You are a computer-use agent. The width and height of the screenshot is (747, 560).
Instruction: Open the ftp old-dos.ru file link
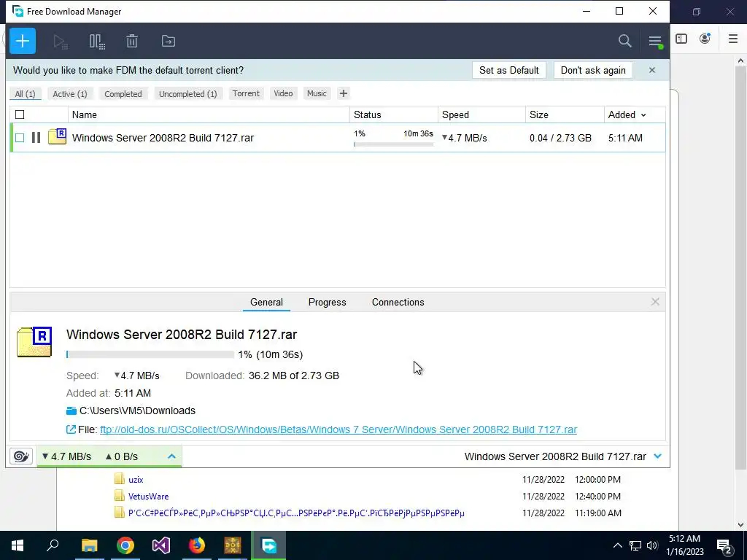[338, 429]
